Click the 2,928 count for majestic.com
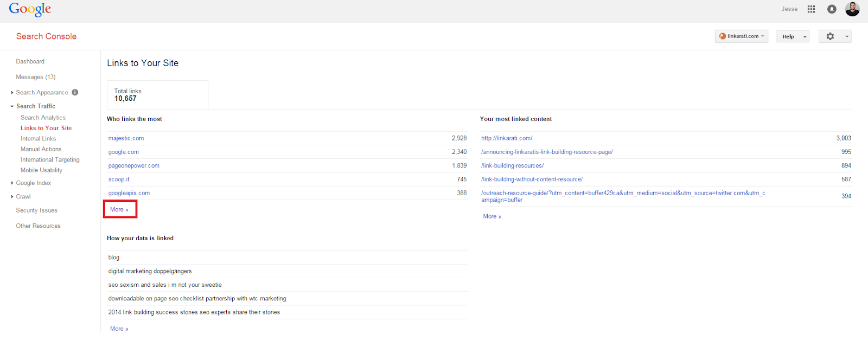The width and height of the screenshot is (868, 359). (459, 138)
